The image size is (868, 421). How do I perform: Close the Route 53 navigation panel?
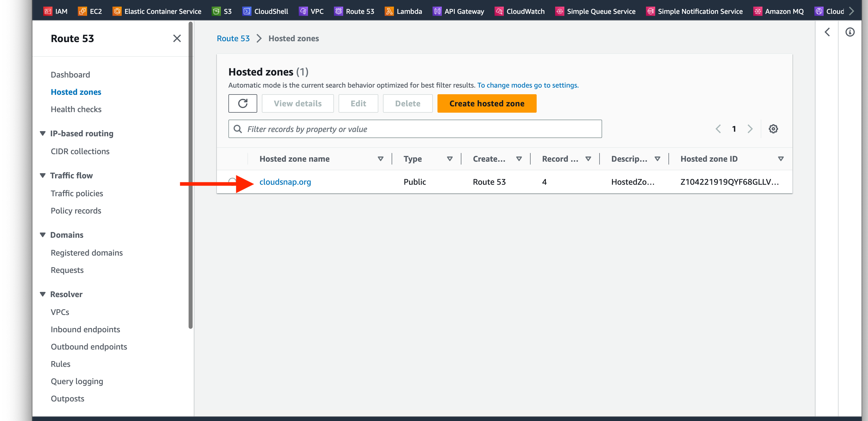pos(177,38)
